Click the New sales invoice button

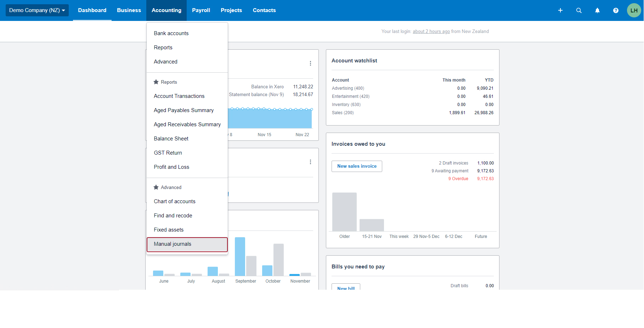pyautogui.click(x=357, y=166)
